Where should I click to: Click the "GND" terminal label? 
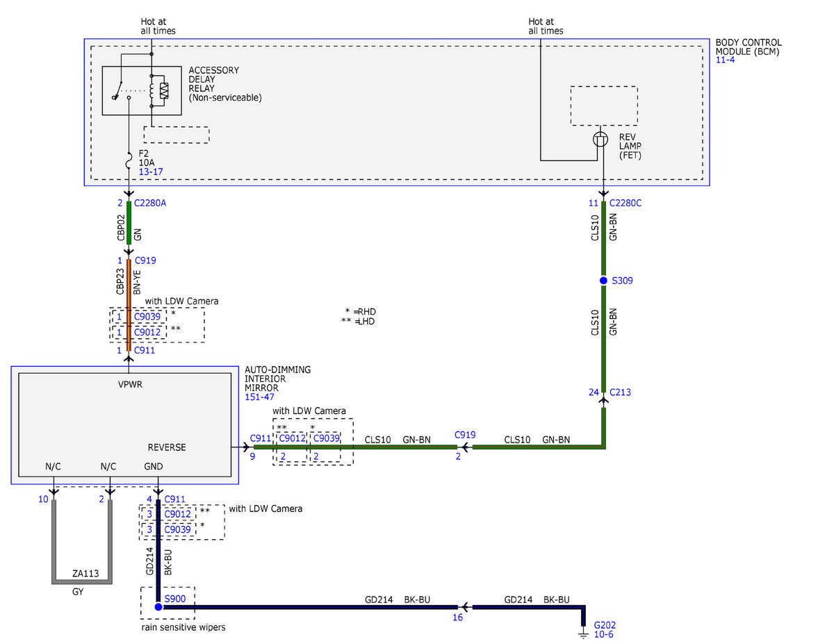(155, 467)
